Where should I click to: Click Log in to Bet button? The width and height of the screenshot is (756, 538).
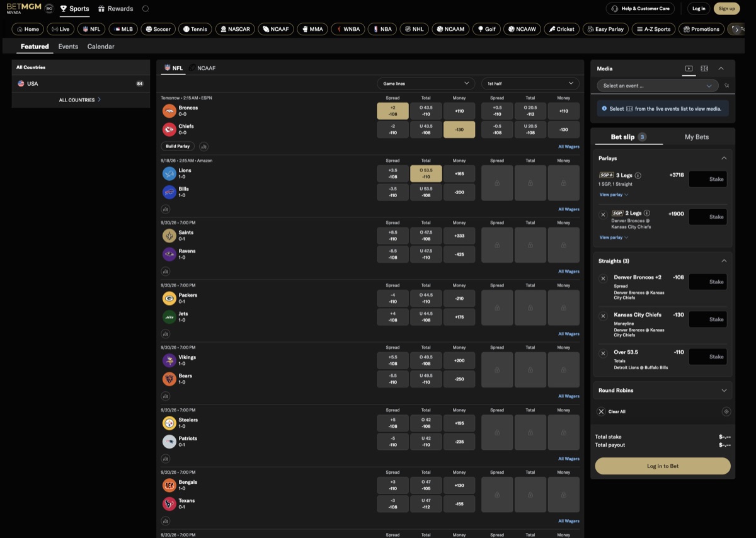pyautogui.click(x=663, y=466)
